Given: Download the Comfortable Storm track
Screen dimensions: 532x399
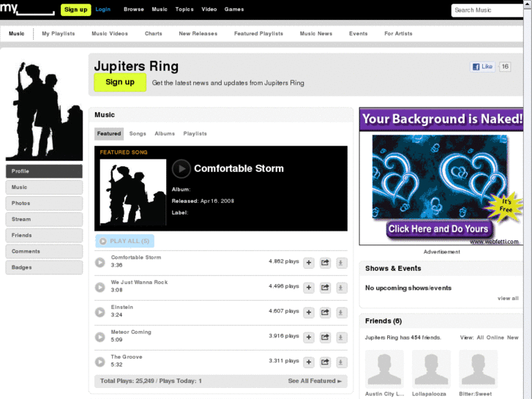Looking at the screenshot, I should [x=341, y=263].
